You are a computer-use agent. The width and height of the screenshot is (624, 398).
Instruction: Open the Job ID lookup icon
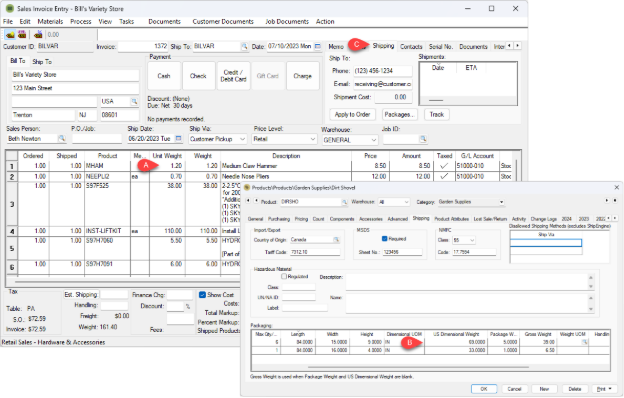(x=423, y=139)
